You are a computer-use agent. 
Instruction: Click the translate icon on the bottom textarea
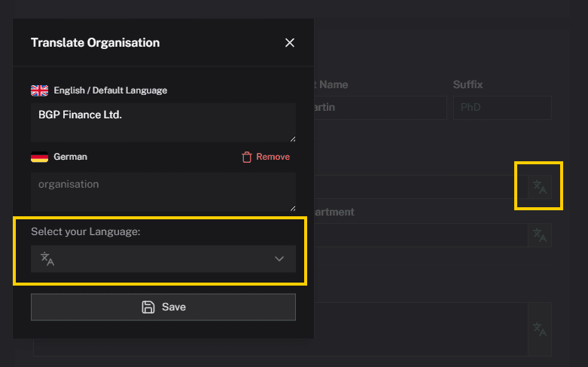[540, 329]
